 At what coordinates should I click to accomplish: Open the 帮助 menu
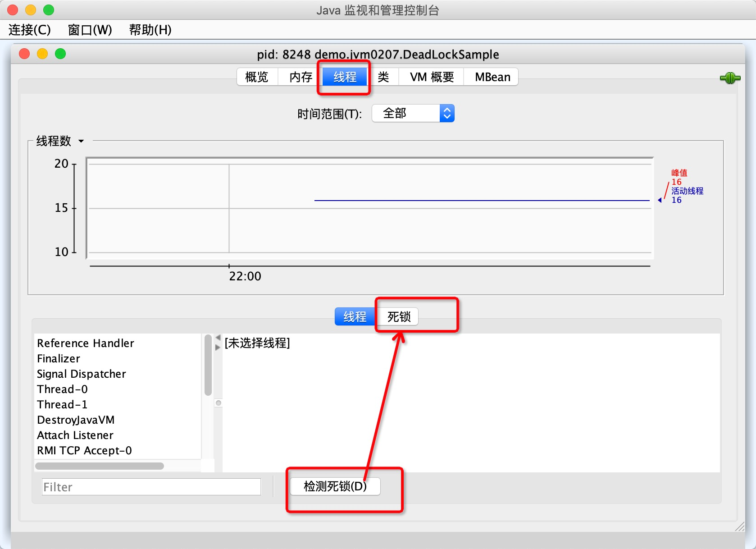point(150,30)
